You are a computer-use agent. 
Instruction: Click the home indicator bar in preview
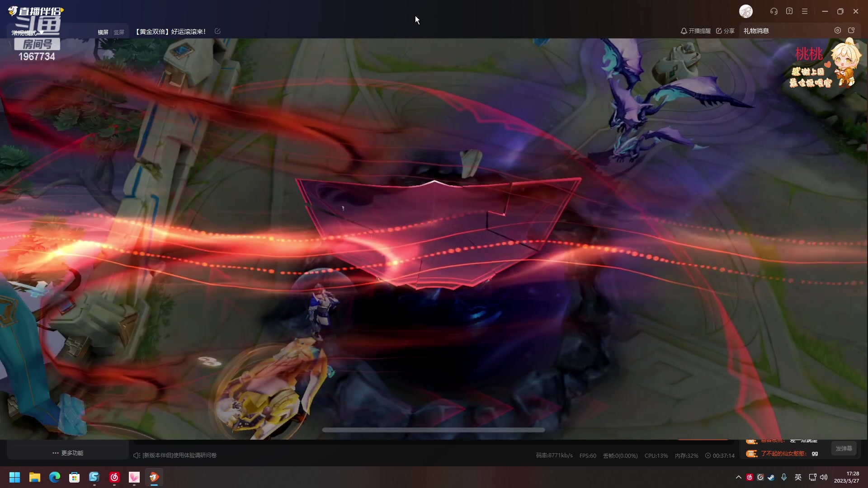pos(434,430)
